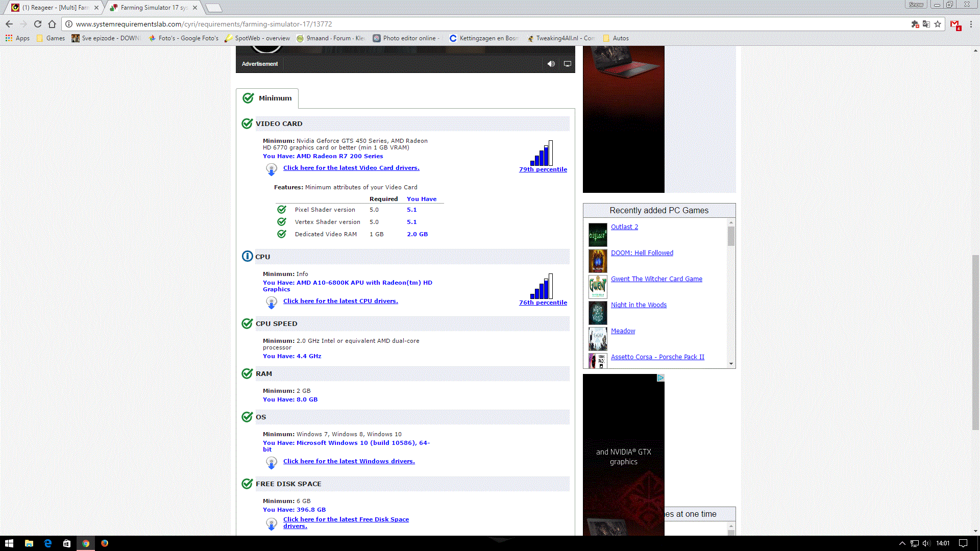Launch Microsoft Edge from taskbar
Image resolution: width=980 pixels, height=551 pixels.
(48, 543)
